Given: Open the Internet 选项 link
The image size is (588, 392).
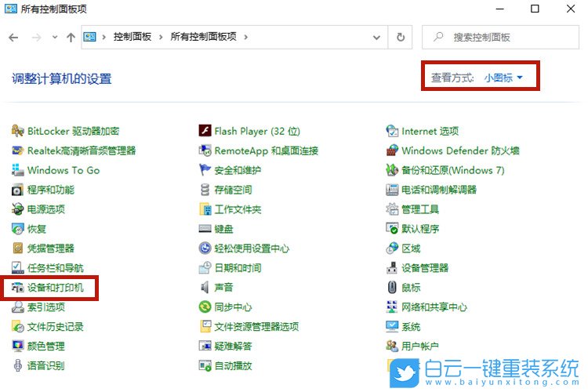Looking at the screenshot, I should (x=430, y=131).
